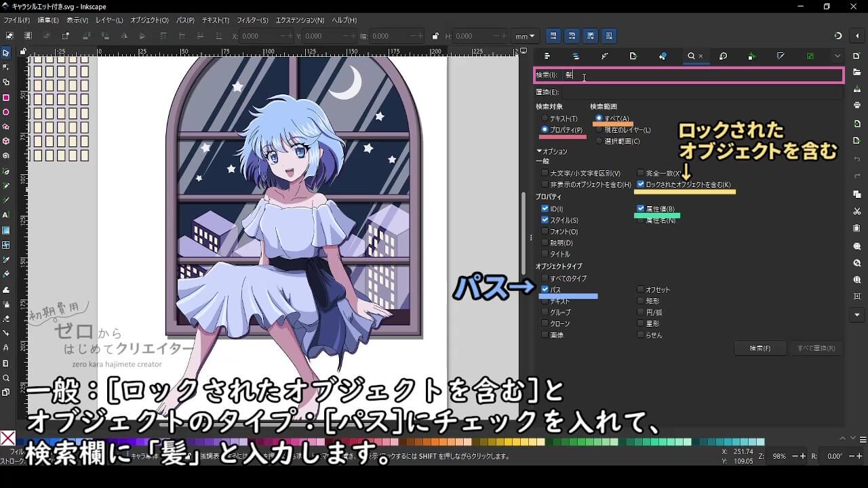868x488 pixels.
Task: Toggle ロックされたオブジェクトを含む(K) checkbox
Action: (641, 184)
